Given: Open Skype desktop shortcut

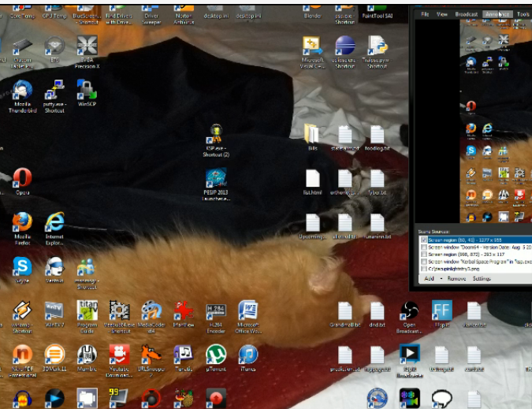Looking at the screenshot, I should pyautogui.click(x=22, y=270).
